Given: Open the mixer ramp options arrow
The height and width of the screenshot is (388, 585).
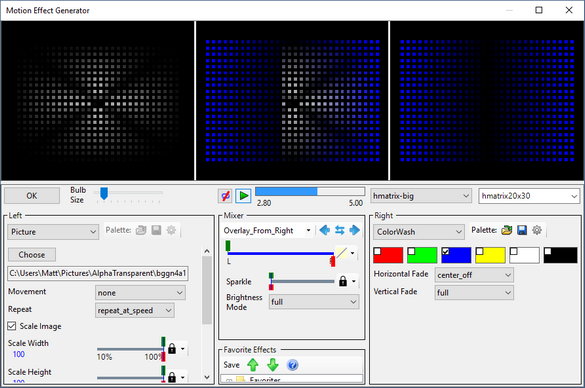Looking at the screenshot, I should 352,253.
